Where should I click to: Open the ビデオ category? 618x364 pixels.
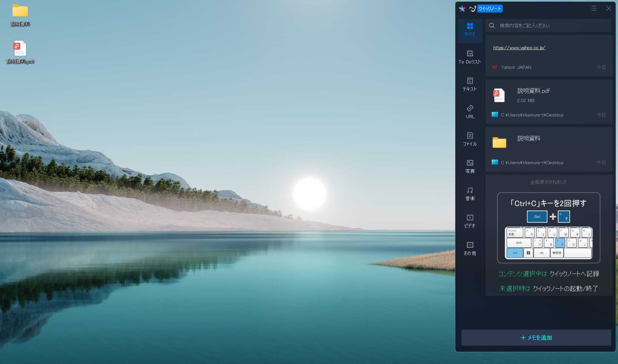[x=470, y=221]
